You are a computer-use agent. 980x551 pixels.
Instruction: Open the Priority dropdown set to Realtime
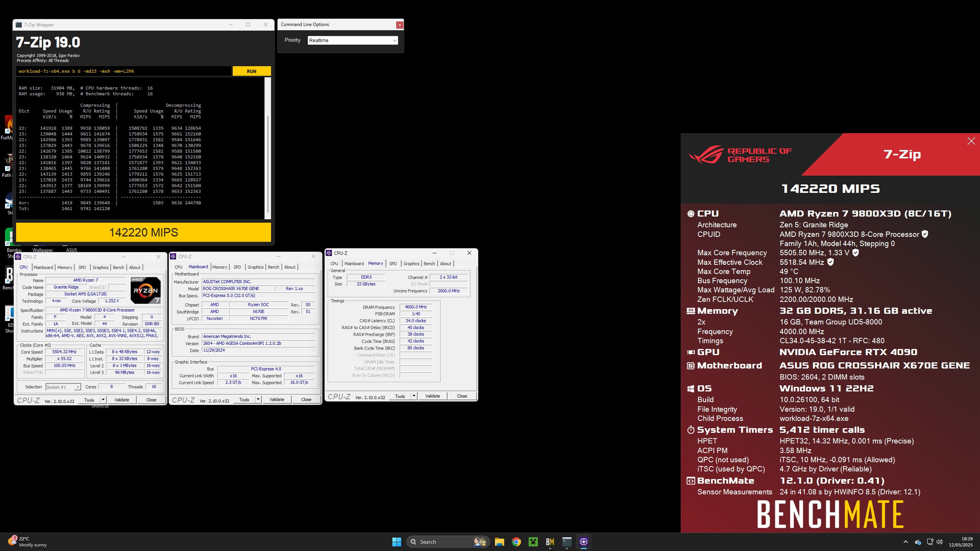click(x=353, y=41)
